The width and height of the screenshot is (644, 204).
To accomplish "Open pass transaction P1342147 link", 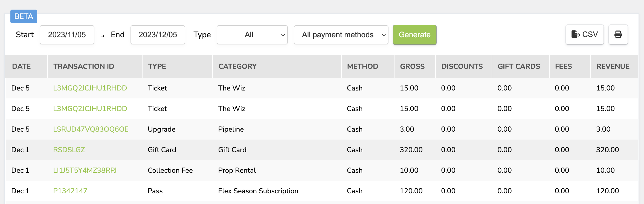I will [x=70, y=191].
